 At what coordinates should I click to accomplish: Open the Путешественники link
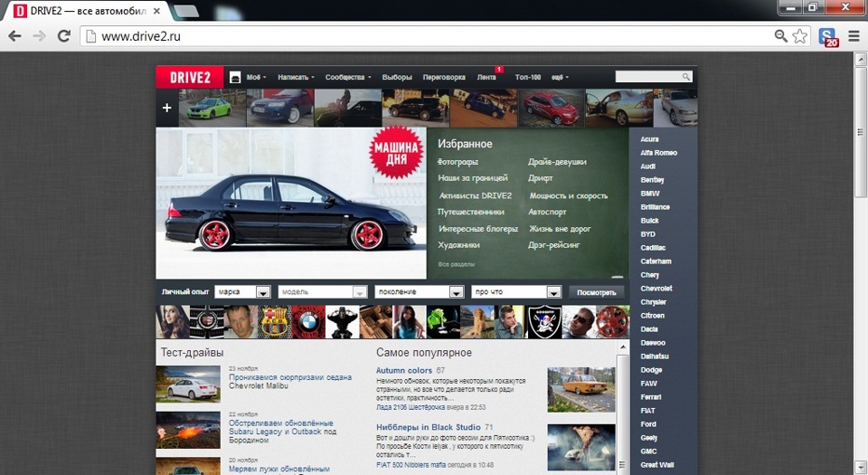470,212
